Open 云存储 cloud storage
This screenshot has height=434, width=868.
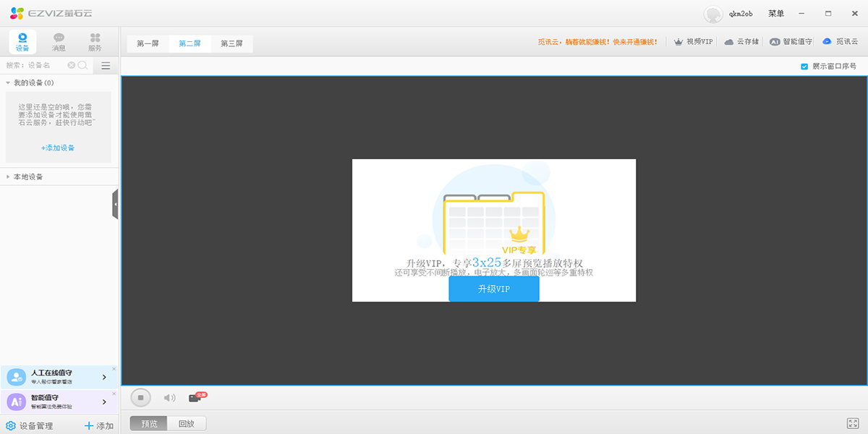point(740,41)
